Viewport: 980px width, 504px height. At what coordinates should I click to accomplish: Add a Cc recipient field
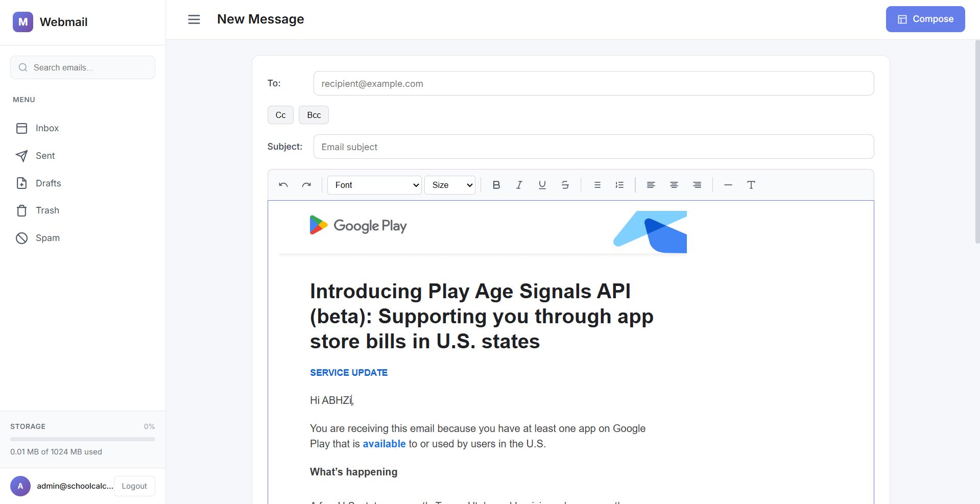click(280, 115)
